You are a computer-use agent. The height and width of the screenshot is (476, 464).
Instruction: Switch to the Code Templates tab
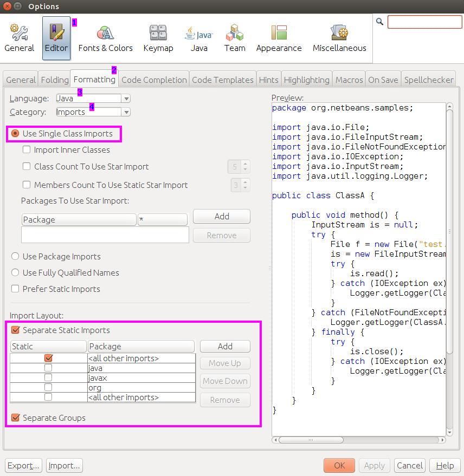[x=222, y=79]
